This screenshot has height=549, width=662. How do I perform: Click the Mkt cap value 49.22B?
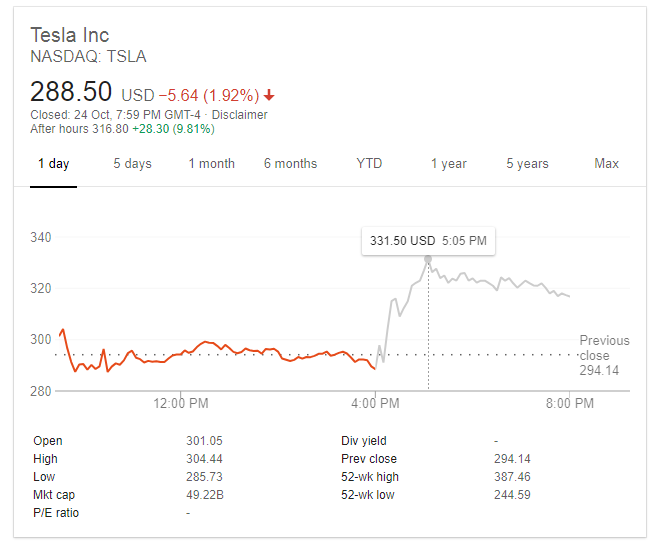click(x=206, y=495)
